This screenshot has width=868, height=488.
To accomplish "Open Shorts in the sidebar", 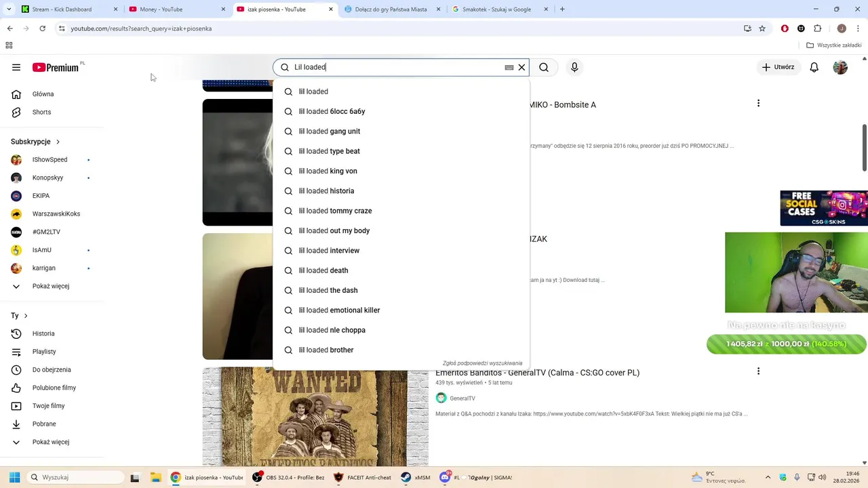I will click(x=52, y=112).
